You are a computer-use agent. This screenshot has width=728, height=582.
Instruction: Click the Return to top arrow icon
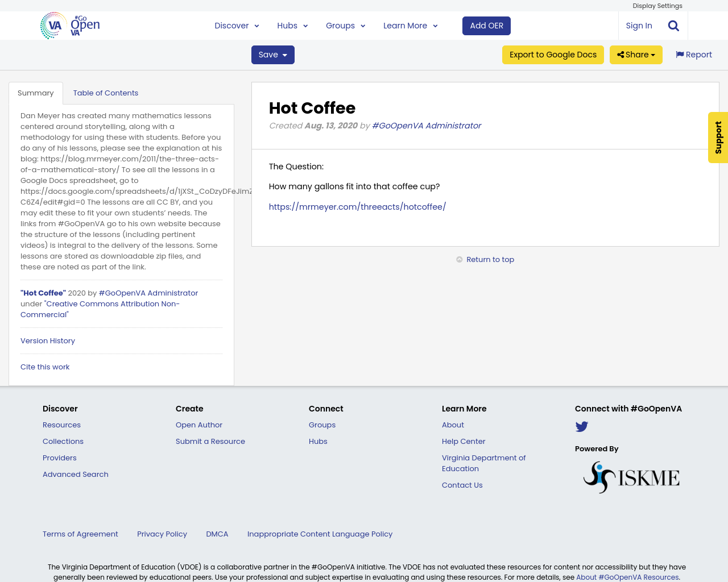458,259
